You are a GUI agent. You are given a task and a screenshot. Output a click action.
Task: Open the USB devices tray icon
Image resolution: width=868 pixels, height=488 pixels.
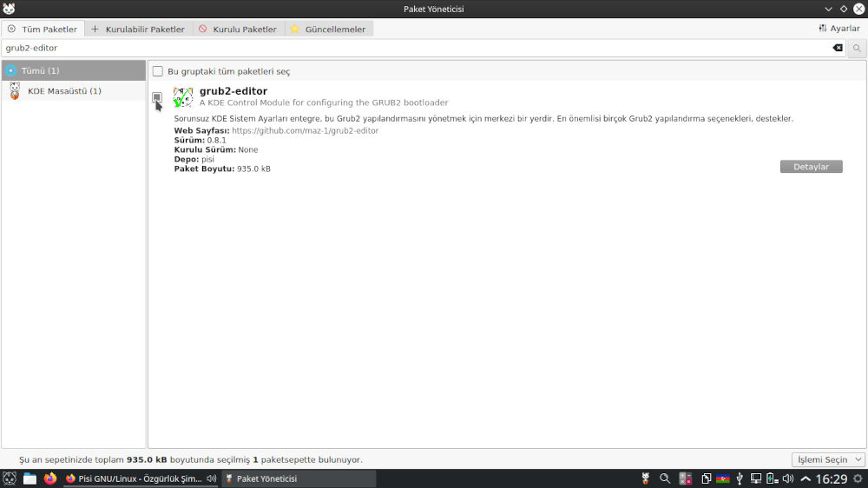tap(740, 478)
